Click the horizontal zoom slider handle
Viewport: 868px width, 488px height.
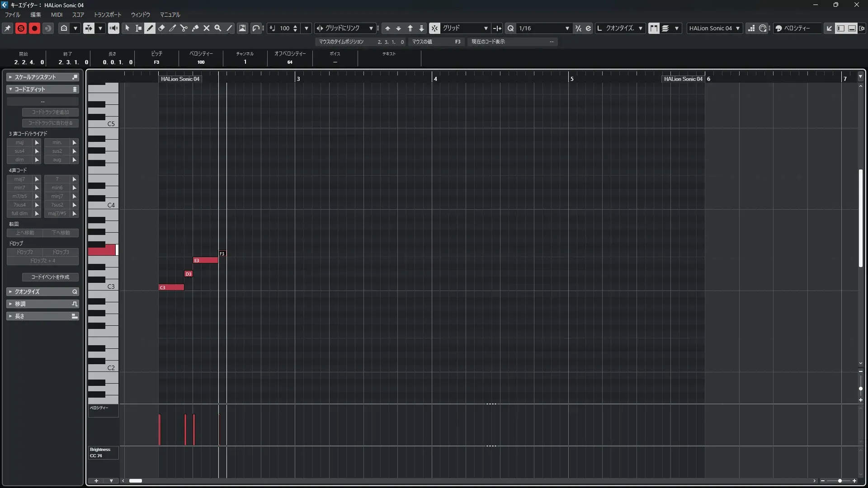[840, 481]
